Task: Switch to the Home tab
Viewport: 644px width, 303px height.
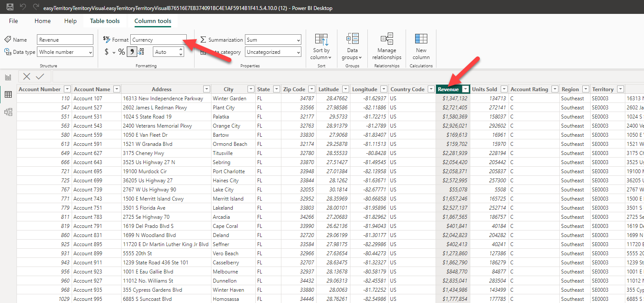Action: point(42,21)
